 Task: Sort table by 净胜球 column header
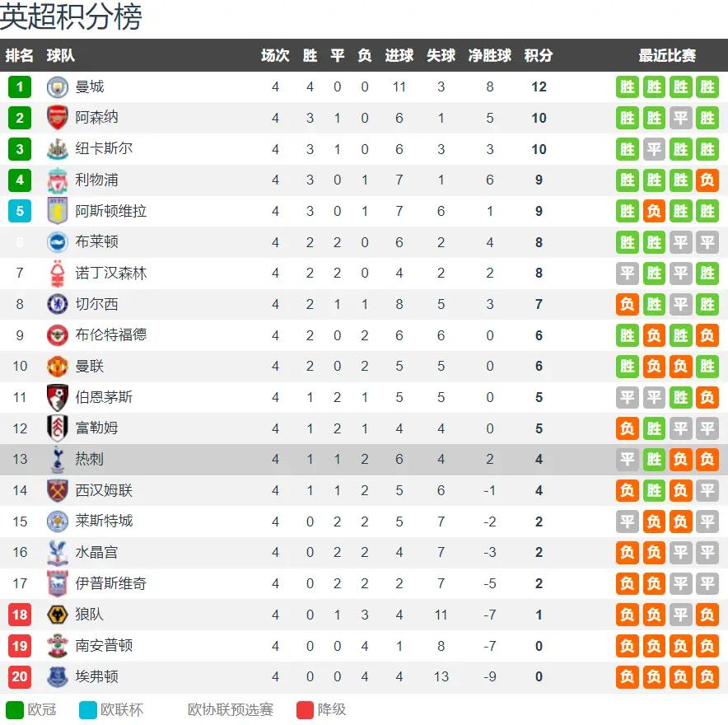click(x=489, y=55)
